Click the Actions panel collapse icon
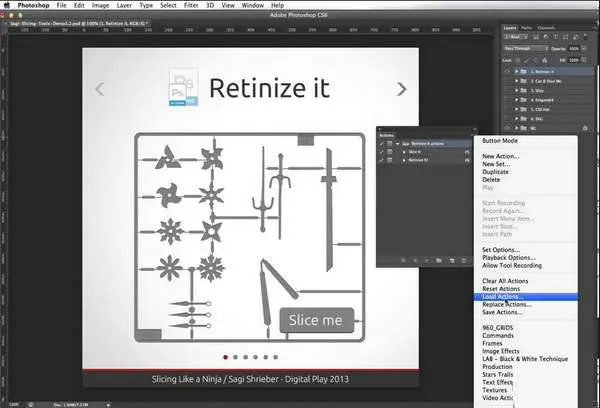 474,129
